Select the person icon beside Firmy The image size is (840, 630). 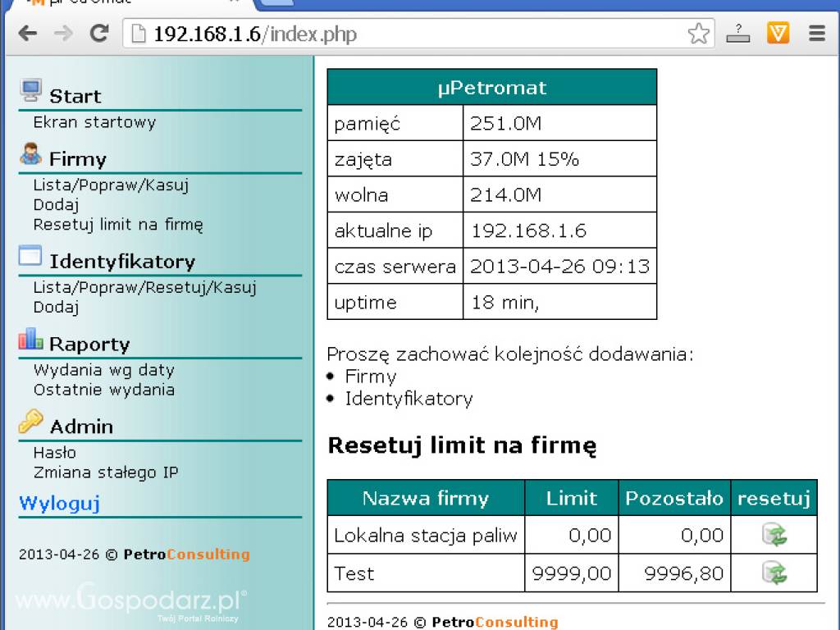tap(30, 153)
